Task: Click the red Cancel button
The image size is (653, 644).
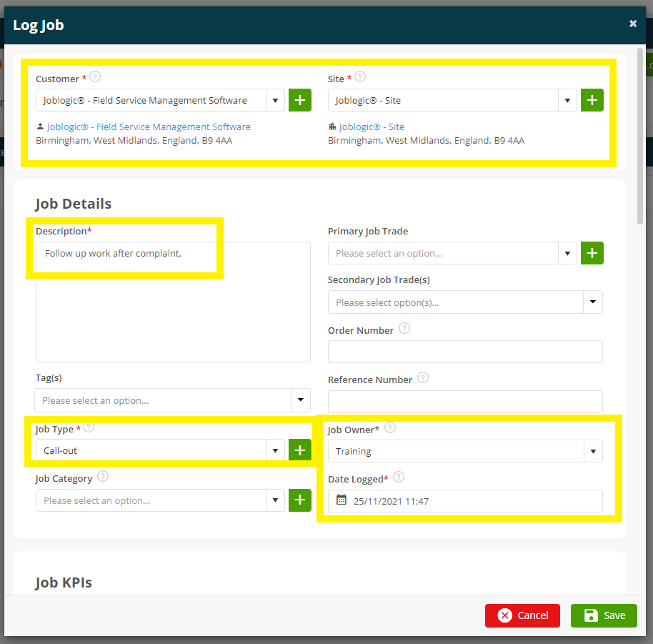Action: pyautogui.click(x=522, y=615)
